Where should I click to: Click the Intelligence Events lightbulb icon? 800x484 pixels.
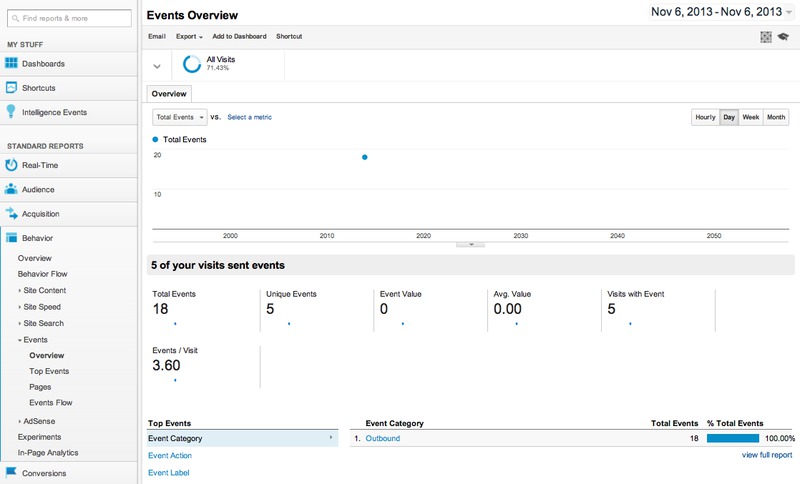[x=11, y=112]
